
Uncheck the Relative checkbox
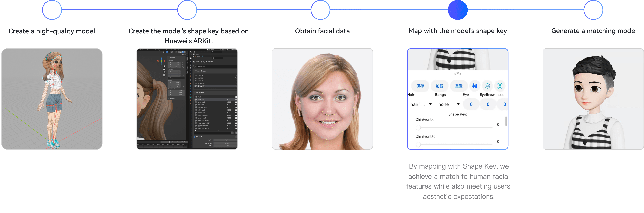194,137
